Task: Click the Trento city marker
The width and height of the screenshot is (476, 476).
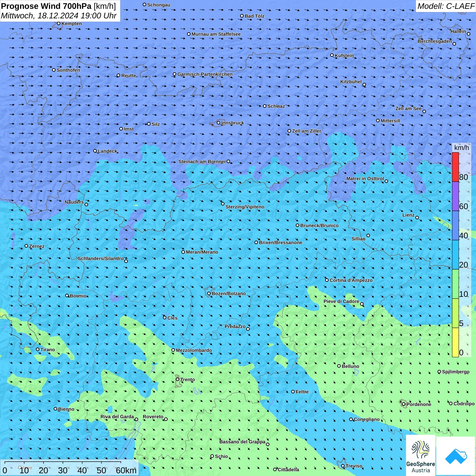Action: (177, 379)
